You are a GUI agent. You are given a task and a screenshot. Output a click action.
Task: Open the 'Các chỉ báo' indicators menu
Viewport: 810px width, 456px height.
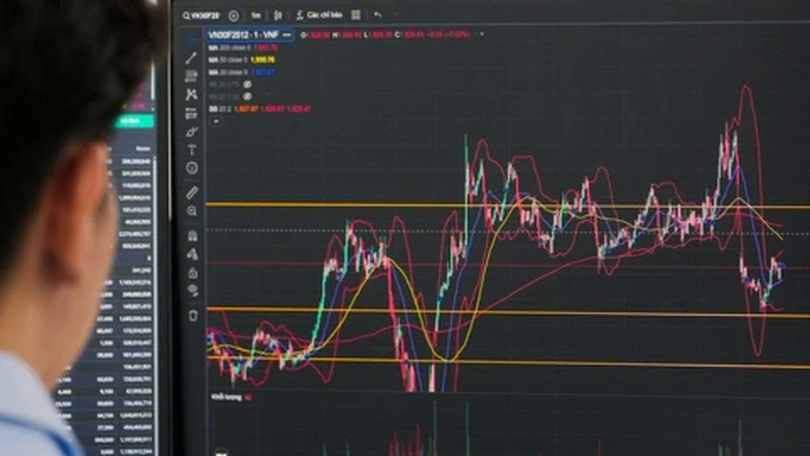click(x=319, y=15)
